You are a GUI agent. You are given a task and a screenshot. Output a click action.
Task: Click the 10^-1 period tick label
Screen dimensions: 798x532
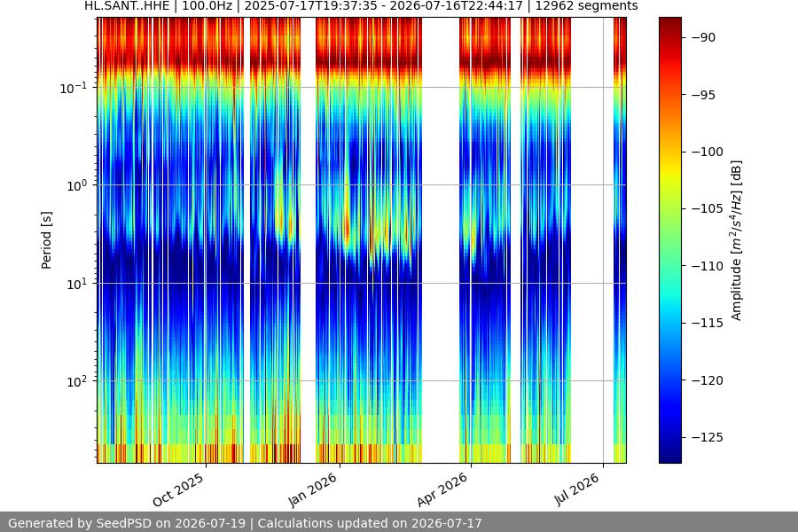[73, 88]
